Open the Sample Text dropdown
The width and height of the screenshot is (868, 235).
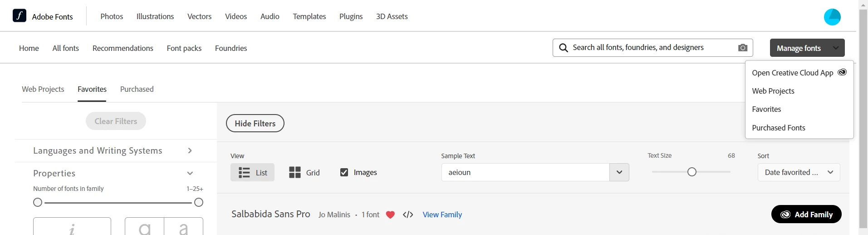pyautogui.click(x=619, y=172)
